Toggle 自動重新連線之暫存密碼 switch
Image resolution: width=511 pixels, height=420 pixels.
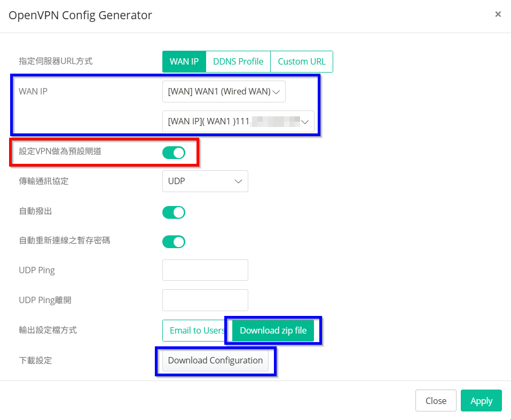tap(174, 242)
